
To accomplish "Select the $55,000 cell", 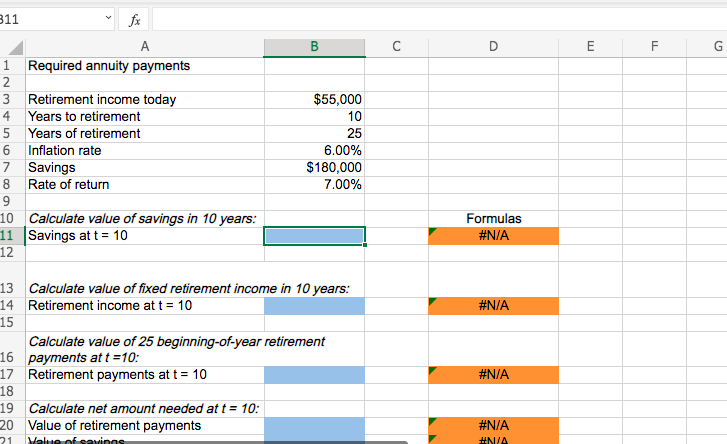I will click(x=314, y=100).
